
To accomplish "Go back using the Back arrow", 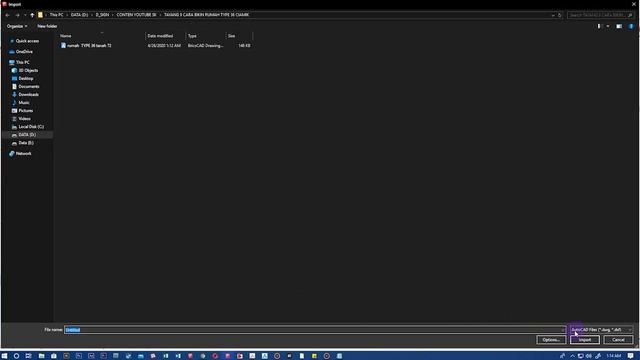I will tap(7, 15).
